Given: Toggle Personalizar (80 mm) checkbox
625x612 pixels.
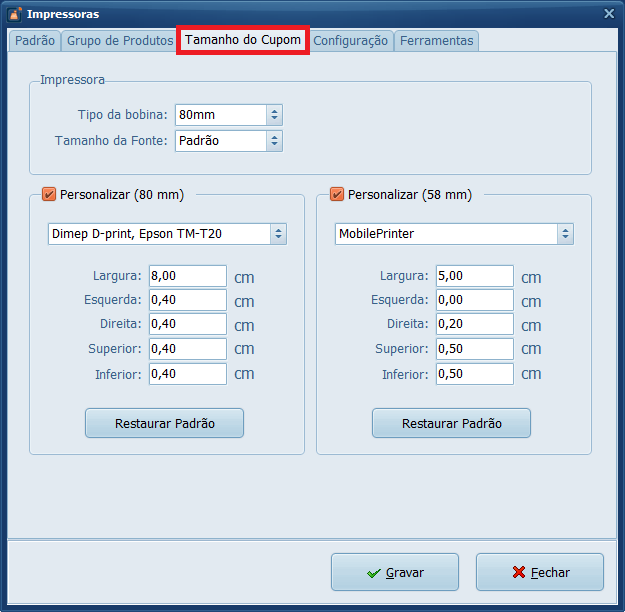Looking at the screenshot, I should pos(49,195).
